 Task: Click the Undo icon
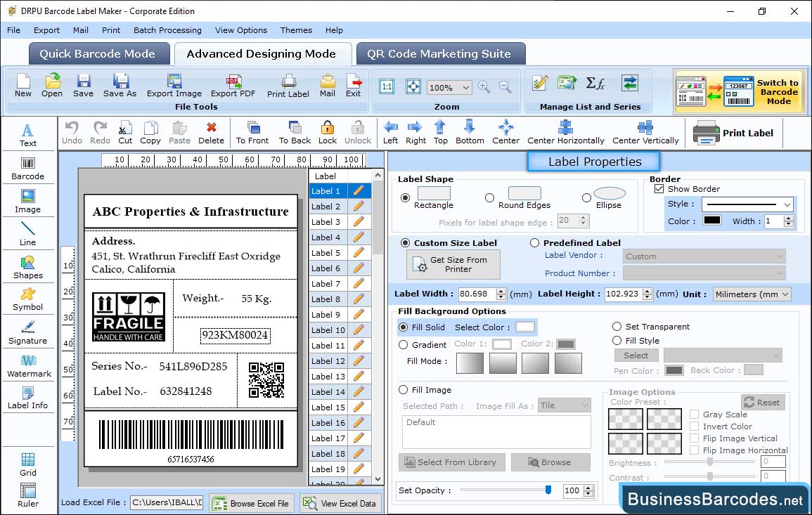coord(72,133)
